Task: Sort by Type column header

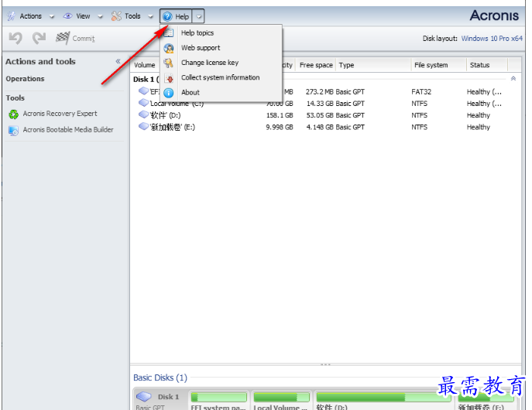Action: point(346,65)
